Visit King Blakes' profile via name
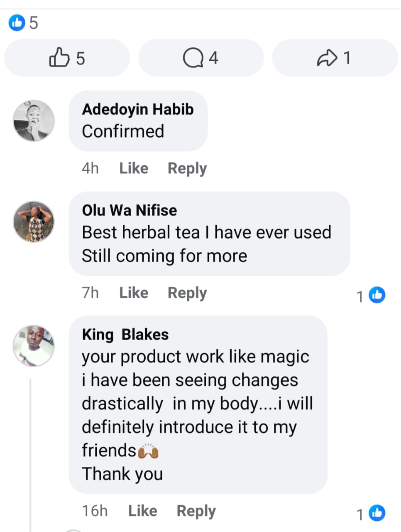Image resolution: width=401 pixels, height=532 pixels. point(125,335)
